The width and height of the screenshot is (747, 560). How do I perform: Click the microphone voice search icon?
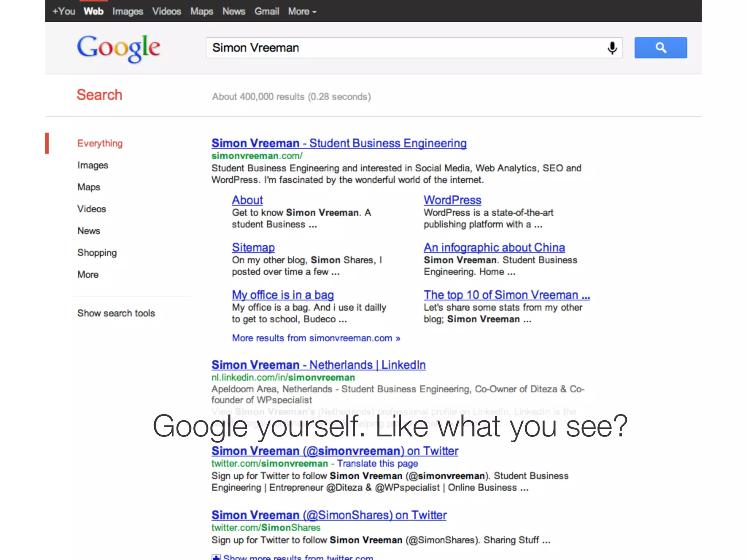point(612,48)
